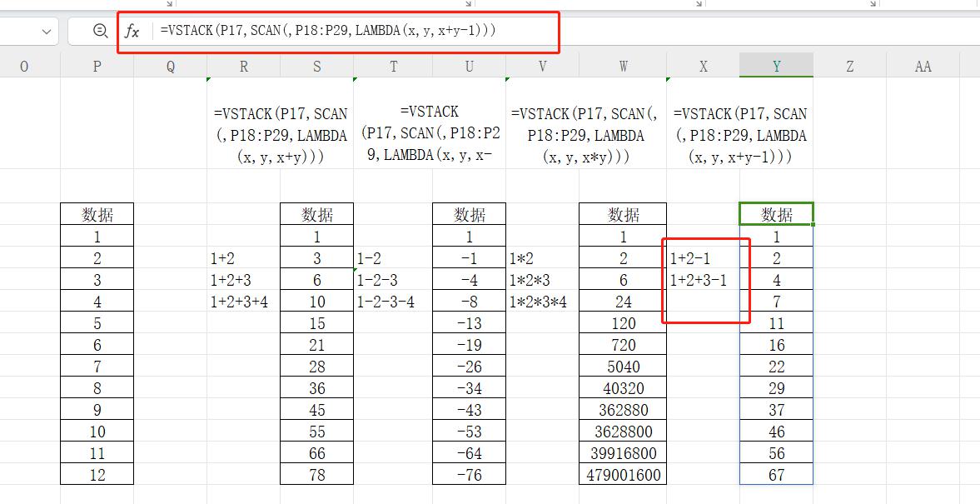Click the cell containing 5040
This screenshot has height=504, width=980.
[623, 367]
